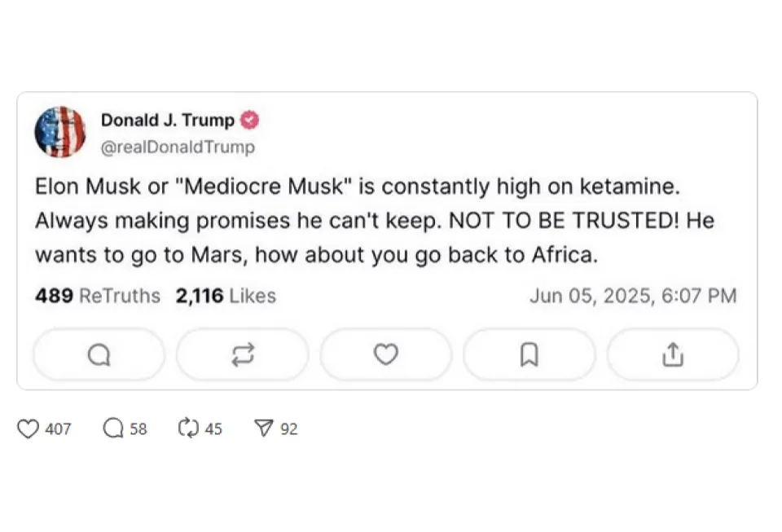
Task: Open comments via the bubble icon beside 58
Action: (x=113, y=429)
